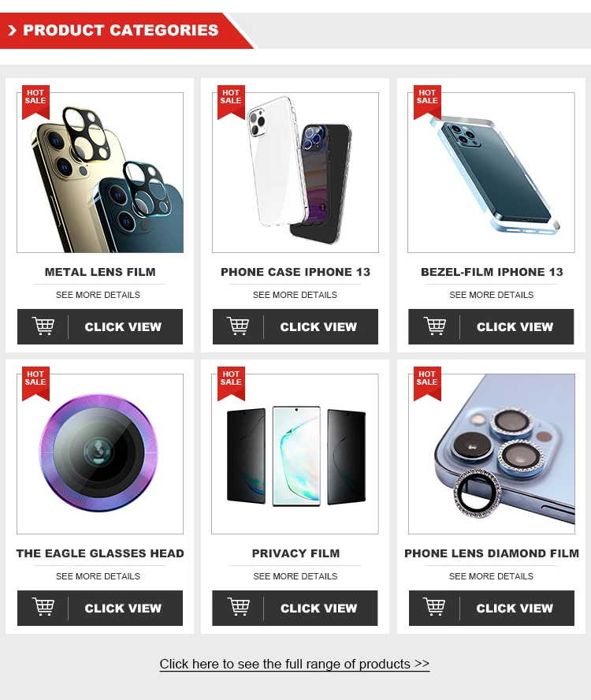
Task: Click the CLICK VIEW text for Privacy Film
Action: 318,608
